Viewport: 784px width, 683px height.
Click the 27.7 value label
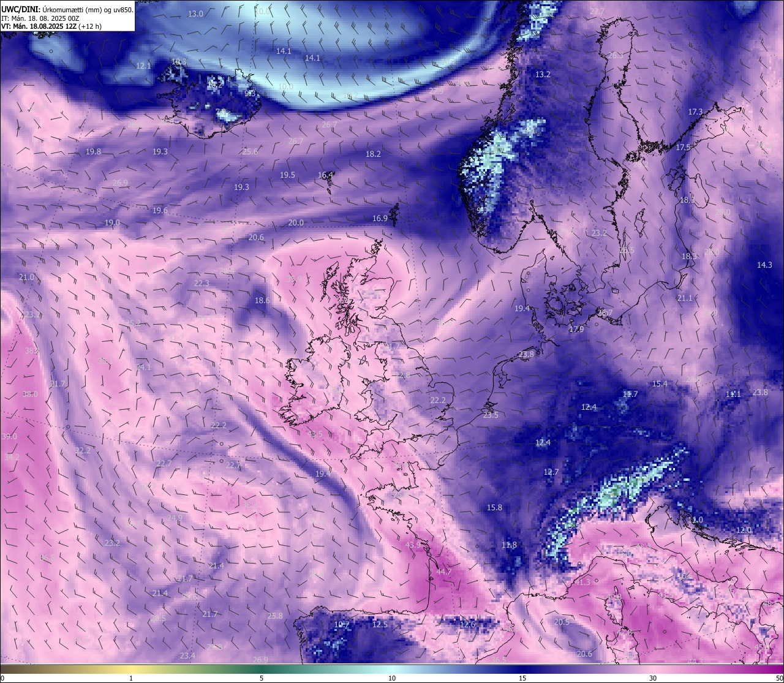click(x=597, y=12)
